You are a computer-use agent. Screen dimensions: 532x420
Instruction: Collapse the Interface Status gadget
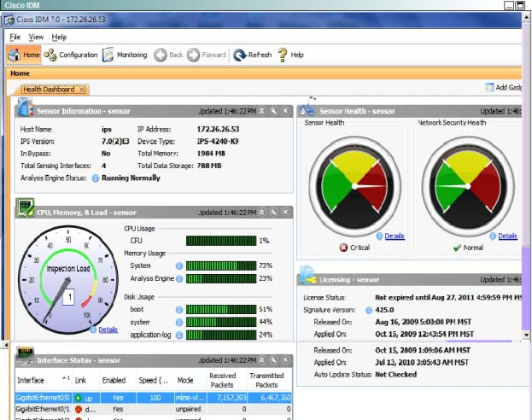coord(262,360)
